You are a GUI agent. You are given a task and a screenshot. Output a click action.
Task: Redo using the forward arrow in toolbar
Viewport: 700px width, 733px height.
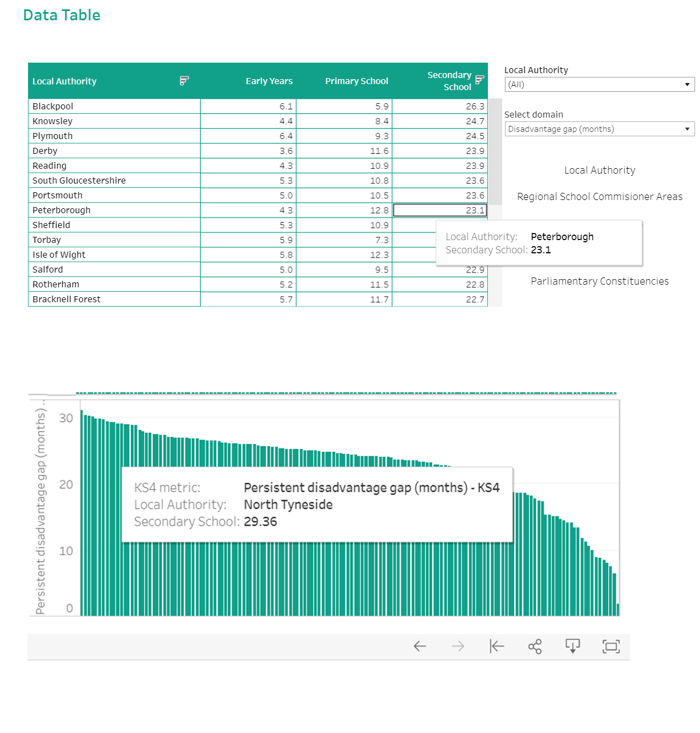coord(458,646)
